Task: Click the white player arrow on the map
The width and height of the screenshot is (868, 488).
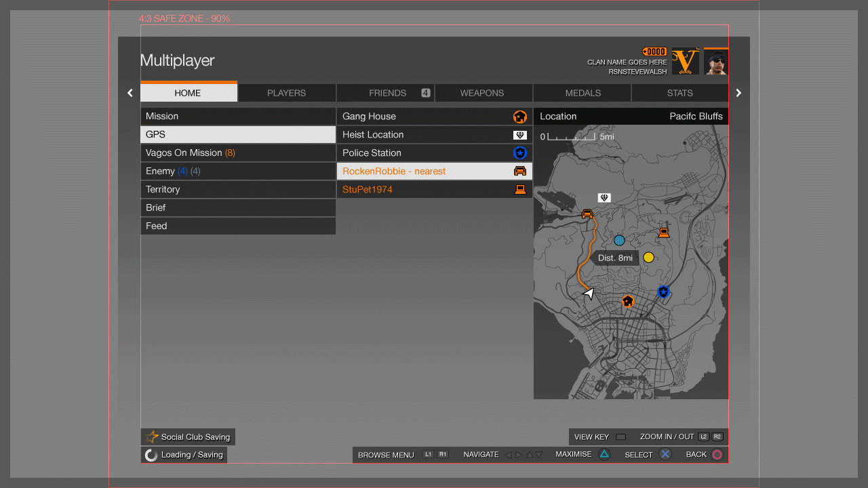Action: (589, 293)
